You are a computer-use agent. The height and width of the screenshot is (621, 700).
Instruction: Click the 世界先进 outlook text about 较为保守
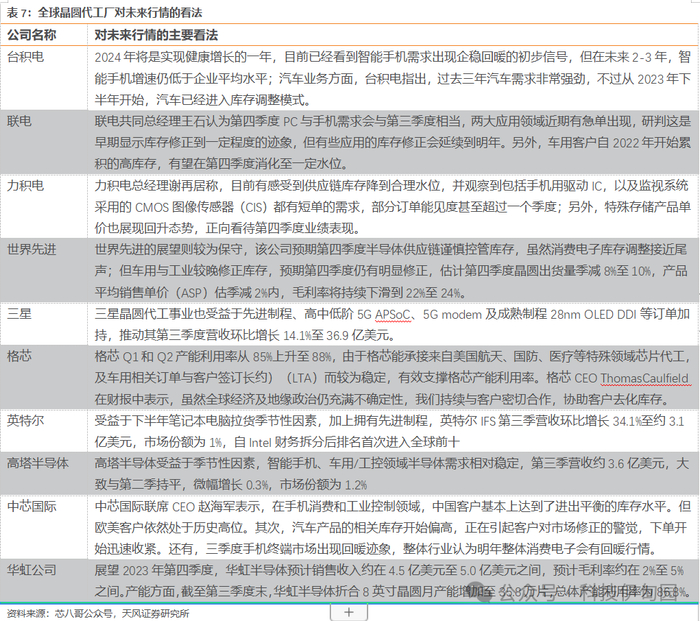click(x=392, y=271)
